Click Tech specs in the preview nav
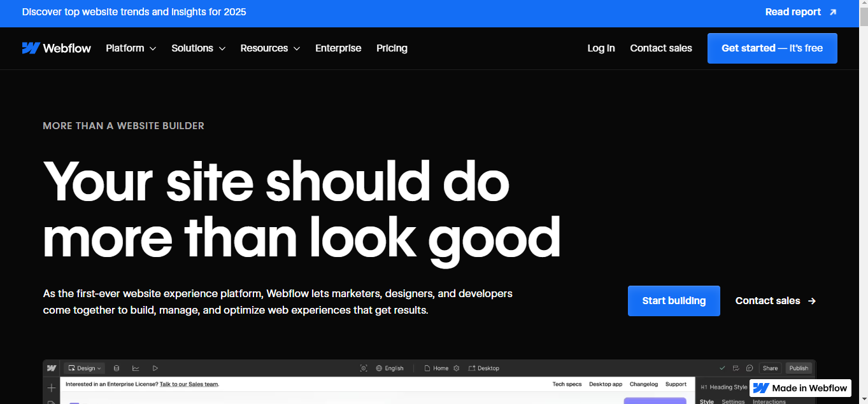The image size is (868, 404). (x=567, y=384)
